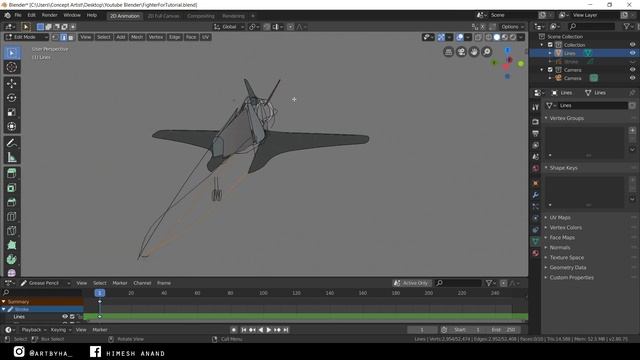Click the play animation button
The width and height of the screenshot is (640, 360).
pos(269,330)
